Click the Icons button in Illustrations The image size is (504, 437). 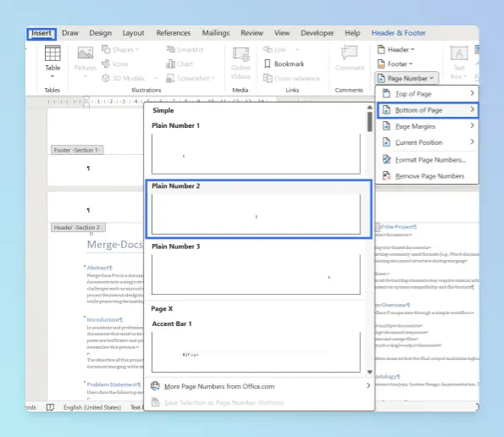click(106, 64)
